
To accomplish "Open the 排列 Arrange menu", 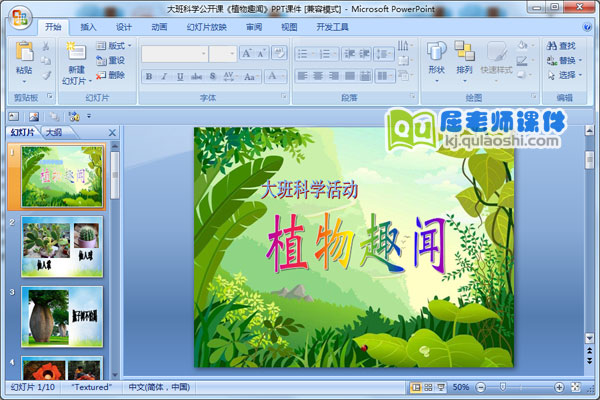I will (x=464, y=61).
